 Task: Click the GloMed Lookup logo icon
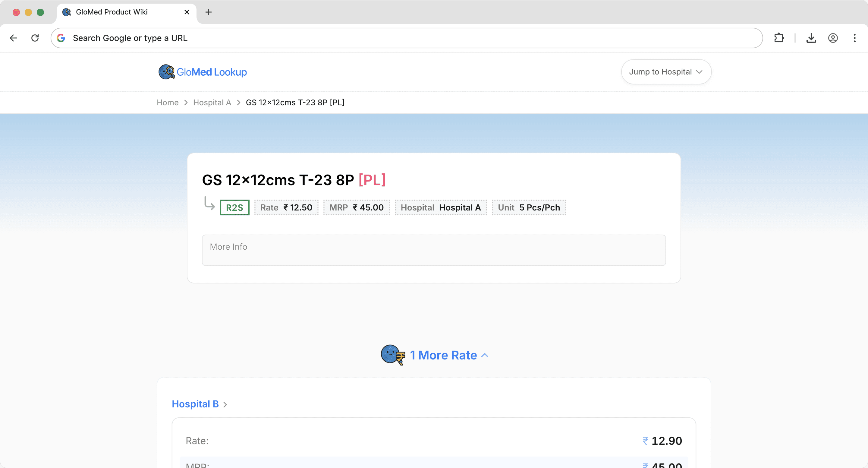tap(166, 72)
